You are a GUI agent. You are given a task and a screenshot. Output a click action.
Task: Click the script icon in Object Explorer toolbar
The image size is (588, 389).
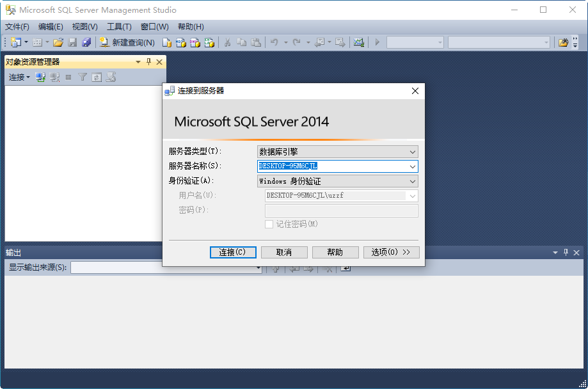coord(111,77)
